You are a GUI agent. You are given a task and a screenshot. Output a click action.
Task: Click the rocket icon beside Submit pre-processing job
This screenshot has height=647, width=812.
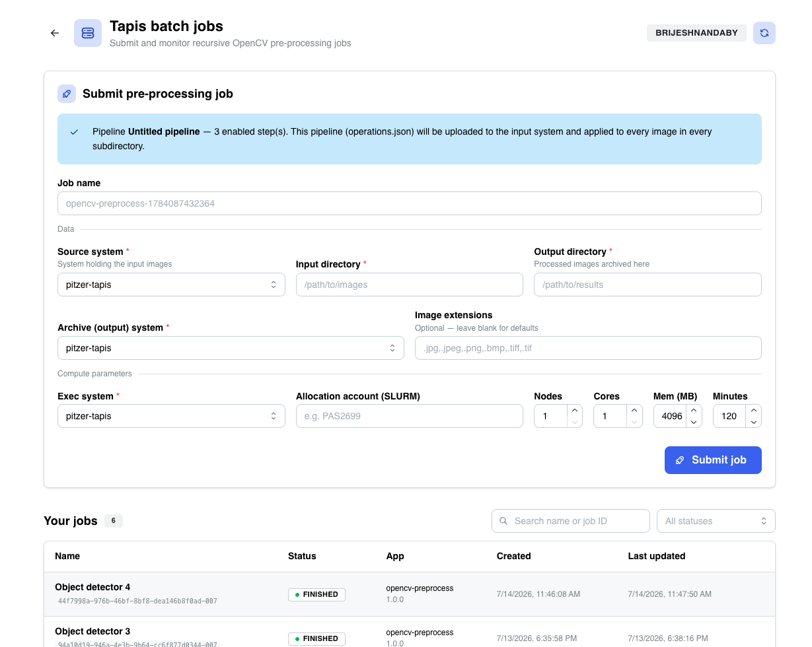[67, 94]
